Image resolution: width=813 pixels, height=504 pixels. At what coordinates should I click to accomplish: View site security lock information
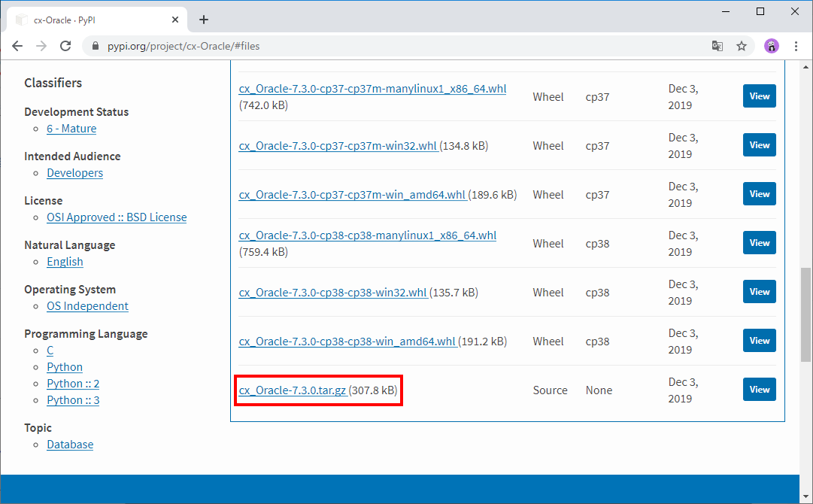[x=96, y=46]
